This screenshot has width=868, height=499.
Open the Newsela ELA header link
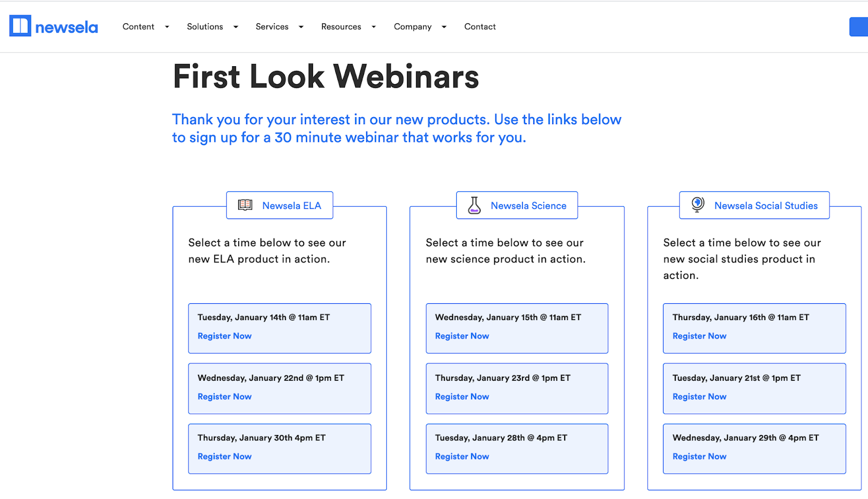[x=291, y=206]
